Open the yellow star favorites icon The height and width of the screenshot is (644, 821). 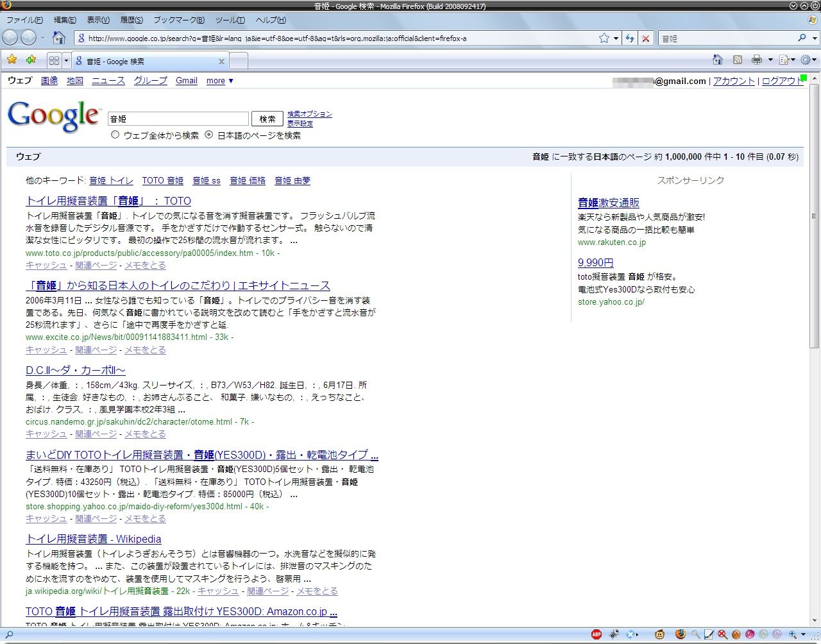(12, 60)
